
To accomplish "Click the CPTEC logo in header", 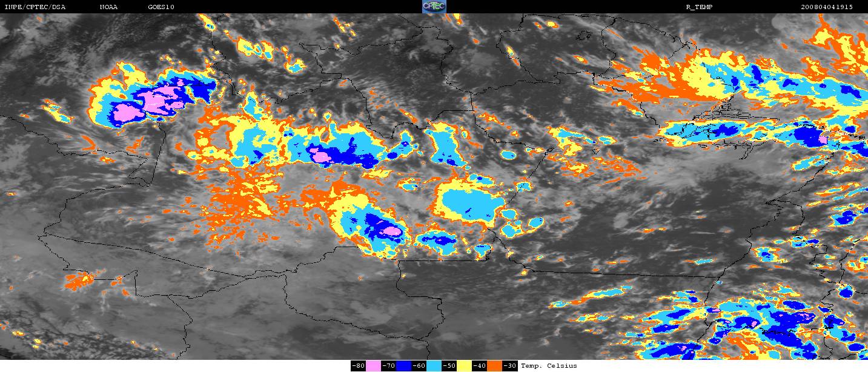I will coord(434,7).
